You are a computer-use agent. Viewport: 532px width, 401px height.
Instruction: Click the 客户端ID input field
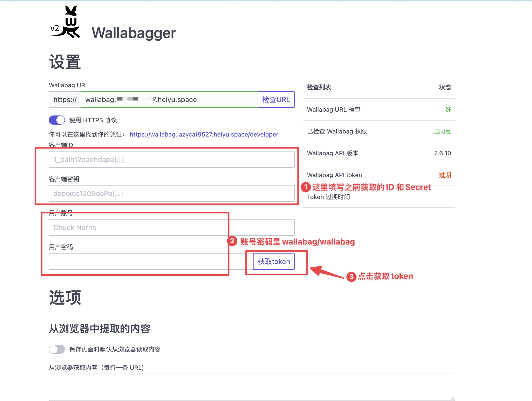(171, 159)
